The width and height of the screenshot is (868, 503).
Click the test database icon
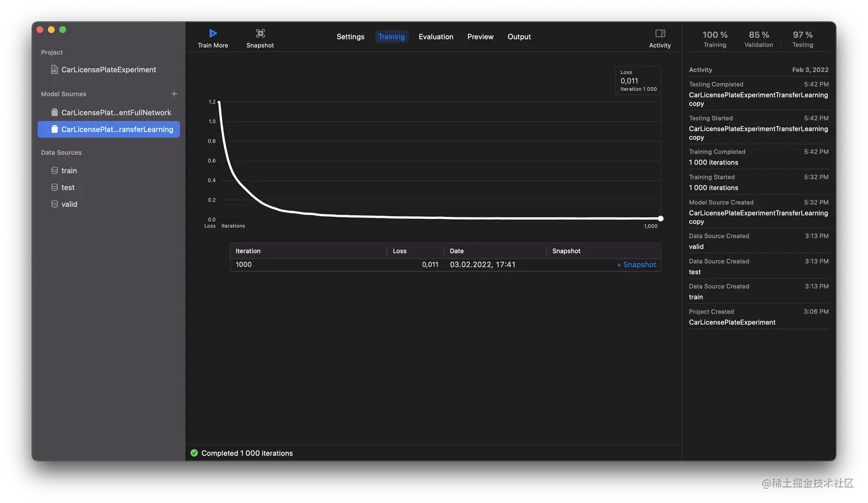(53, 187)
